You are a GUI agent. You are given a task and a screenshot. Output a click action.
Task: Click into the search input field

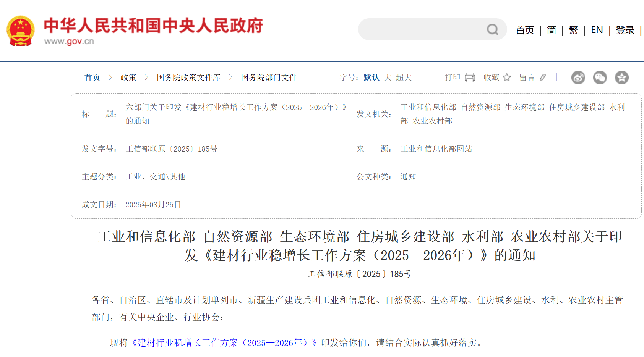420,29
